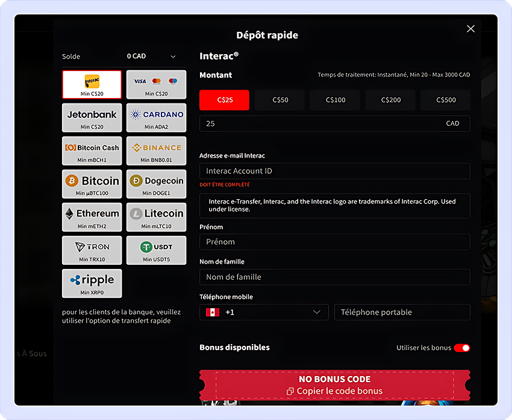Click the NO BONUS CODE coupon
Screen dimensions: 512x420
[x=335, y=385]
